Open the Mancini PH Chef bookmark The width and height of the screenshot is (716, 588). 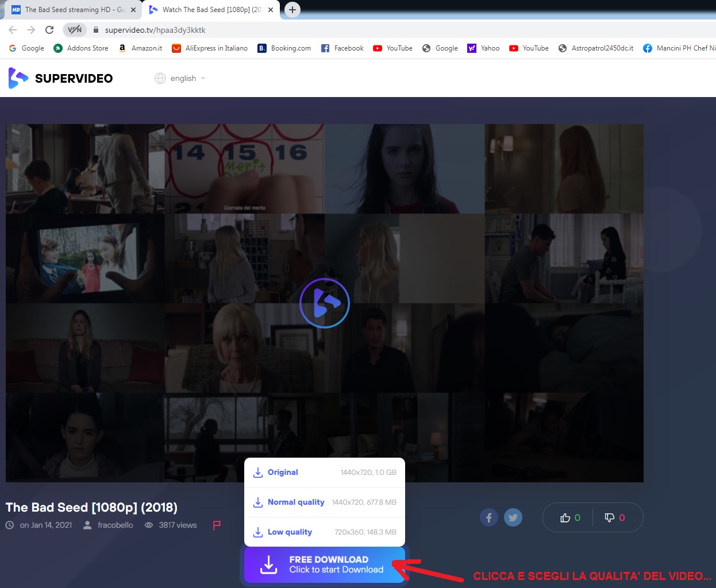(x=679, y=48)
